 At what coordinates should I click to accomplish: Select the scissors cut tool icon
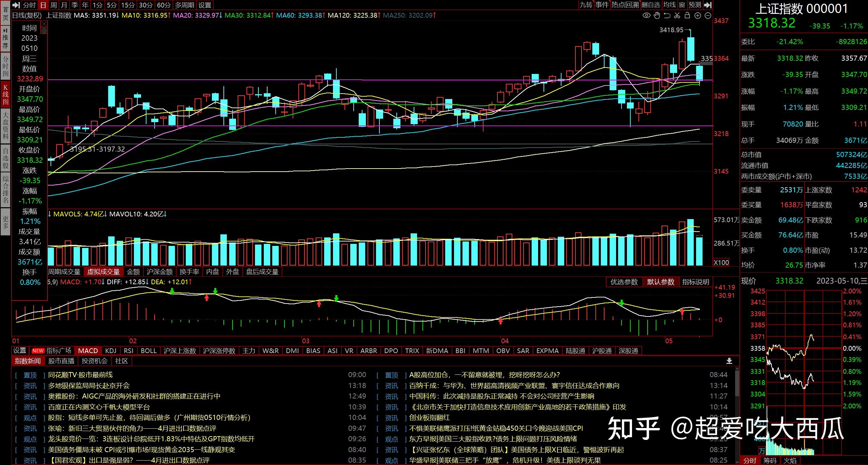click(x=677, y=15)
